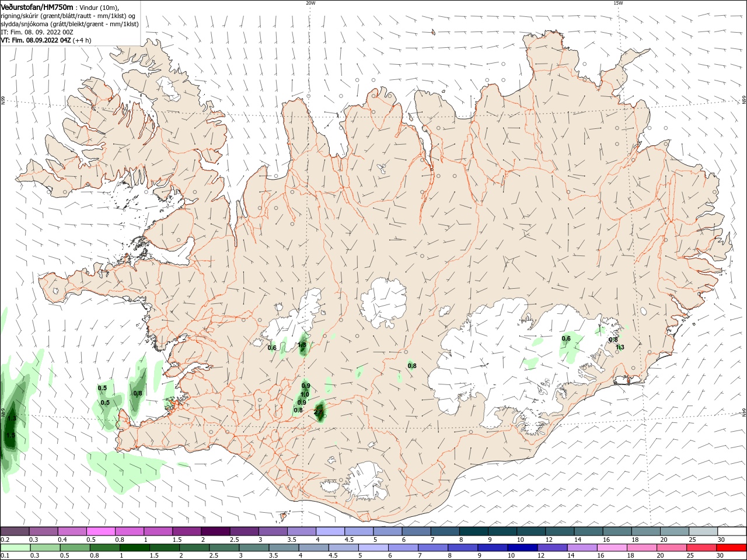Pick the palest green 0.1–0.3 swatch, lower scale
This screenshot has width=747, height=560.
pyautogui.click(x=15, y=548)
